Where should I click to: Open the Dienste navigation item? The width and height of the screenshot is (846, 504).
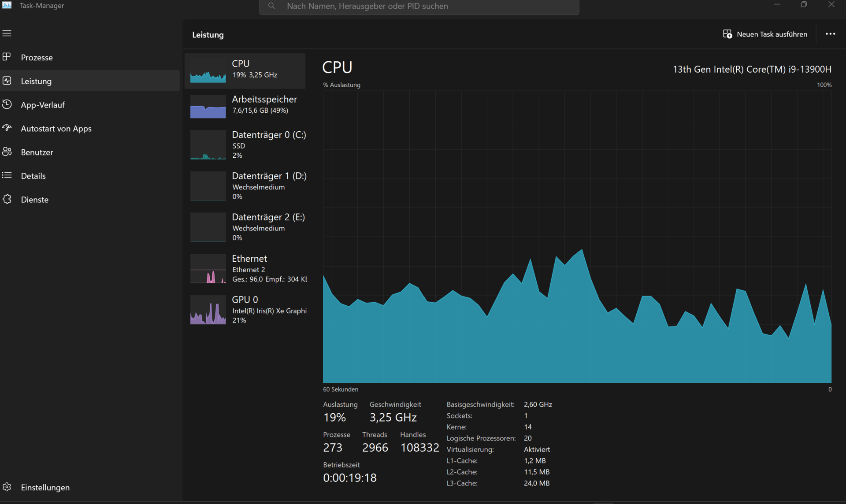point(35,200)
